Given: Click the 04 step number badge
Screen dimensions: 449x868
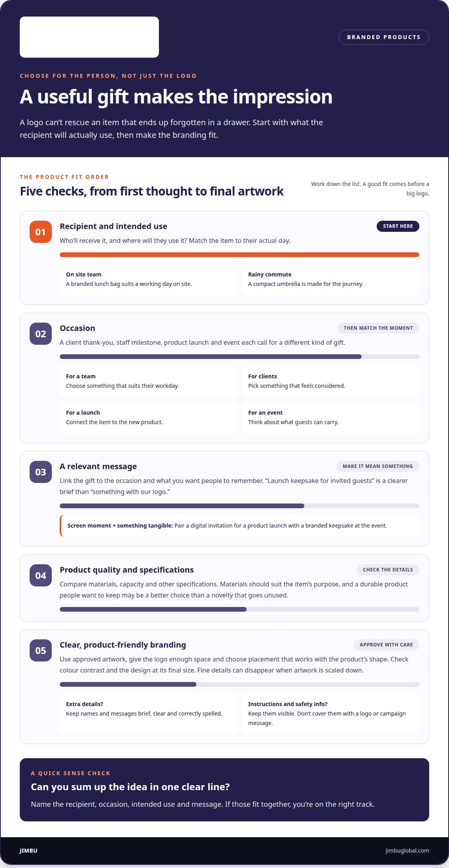Looking at the screenshot, I should point(41,575).
